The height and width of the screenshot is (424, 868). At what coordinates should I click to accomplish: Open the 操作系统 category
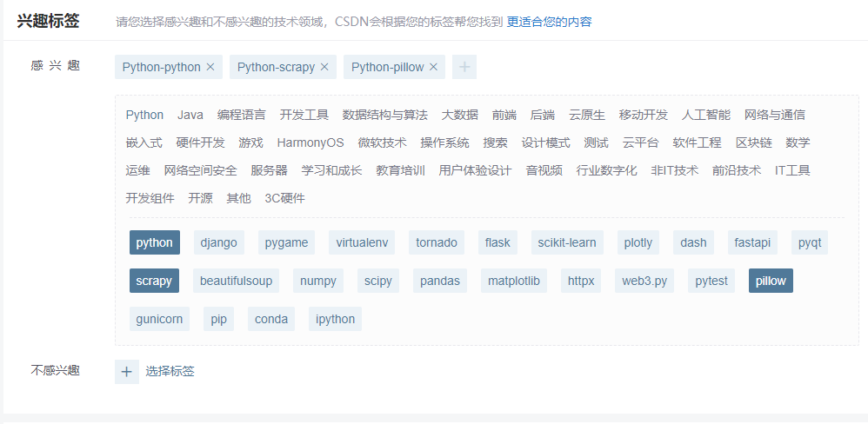tap(444, 142)
